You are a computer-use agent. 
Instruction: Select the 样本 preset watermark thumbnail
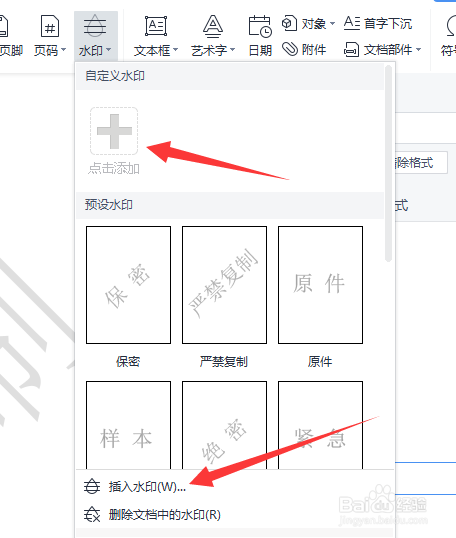(128, 425)
